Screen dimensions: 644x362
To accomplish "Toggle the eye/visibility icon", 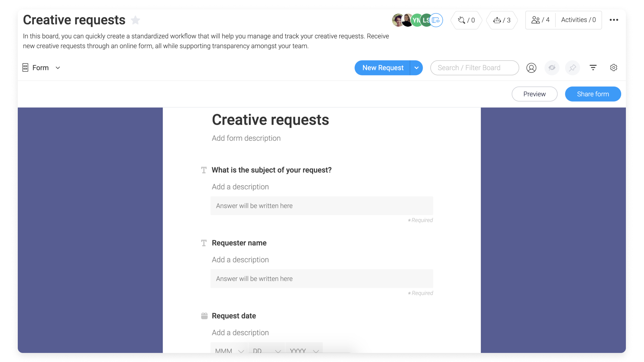I will [551, 68].
